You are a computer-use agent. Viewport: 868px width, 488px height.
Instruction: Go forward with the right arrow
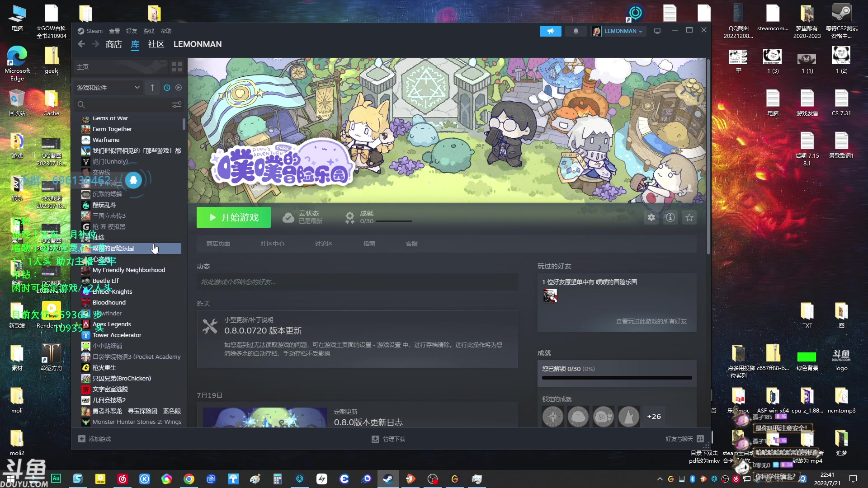(95, 44)
